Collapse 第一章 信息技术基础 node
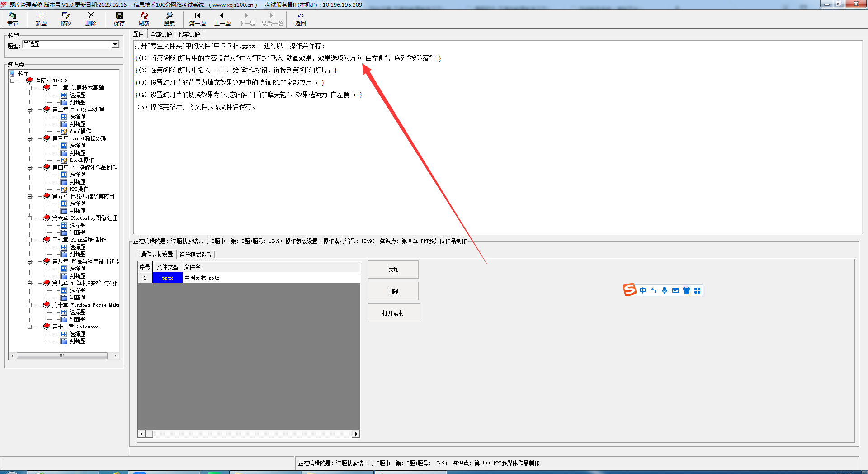The width and height of the screenshot is (868, 474). click(x=29, y=88)
